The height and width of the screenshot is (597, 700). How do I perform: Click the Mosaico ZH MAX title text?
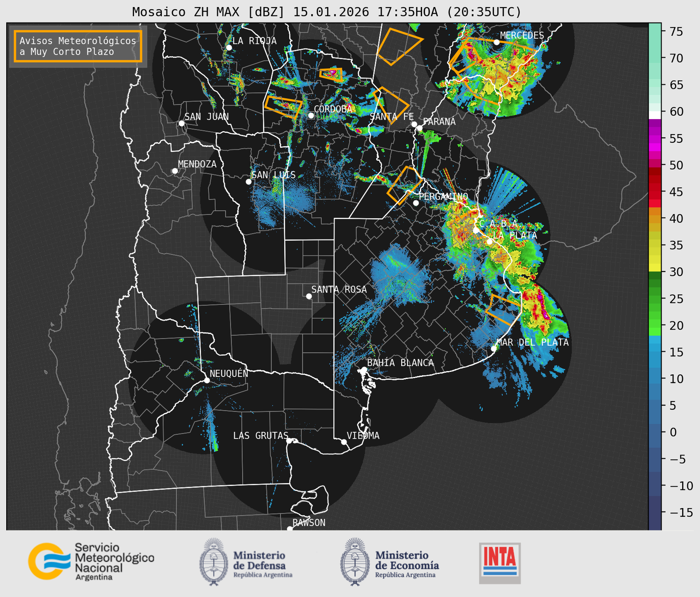(326, 12)
